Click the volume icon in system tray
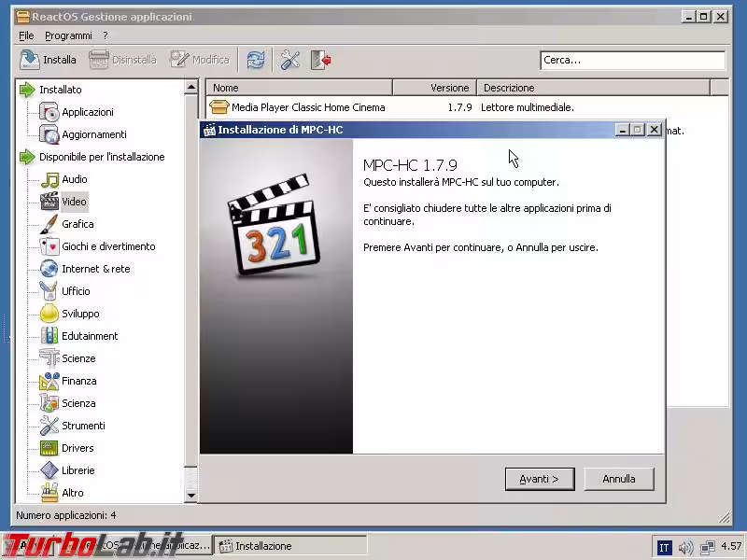This screenshot has width=747, height=560. coord(686,546)
